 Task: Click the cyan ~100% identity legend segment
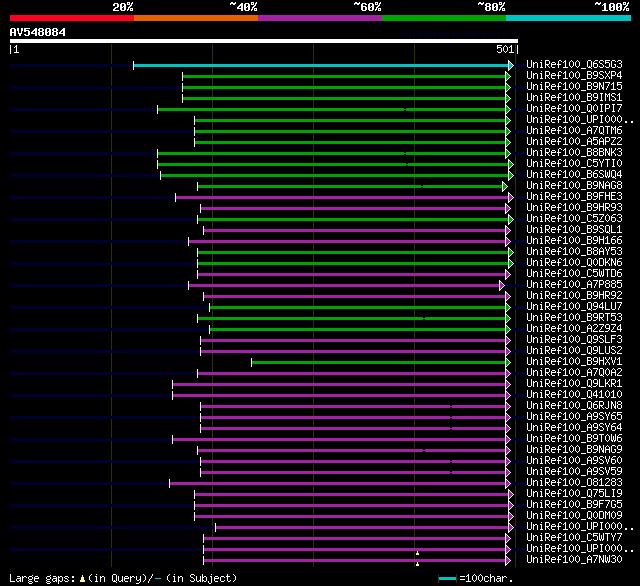click(568, 18)
